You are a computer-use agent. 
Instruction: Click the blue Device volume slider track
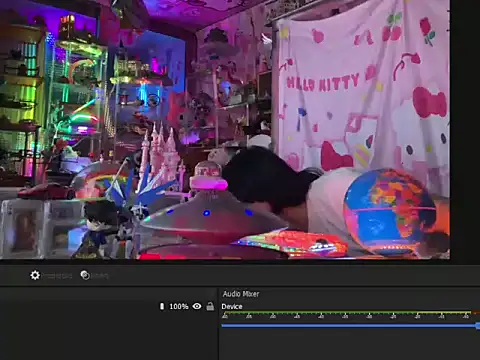click(x=348, y=326)
